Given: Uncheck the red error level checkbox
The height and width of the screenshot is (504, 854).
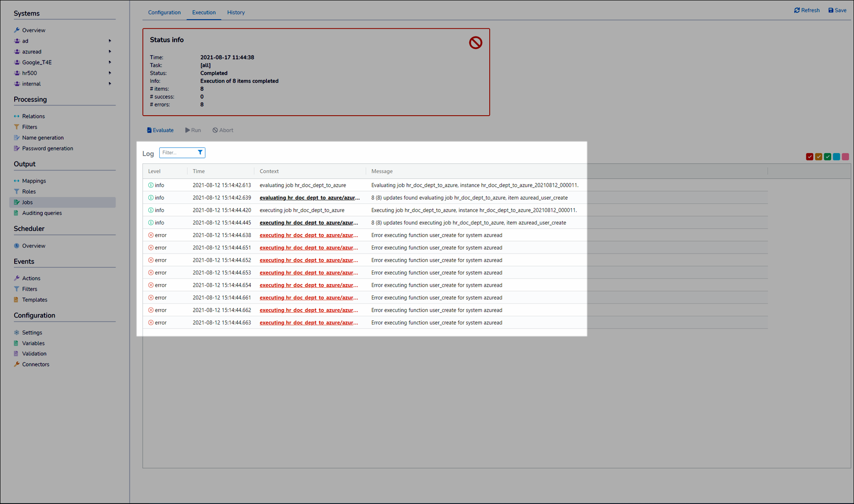Looking at the screenshot, I should pos(810,157).
